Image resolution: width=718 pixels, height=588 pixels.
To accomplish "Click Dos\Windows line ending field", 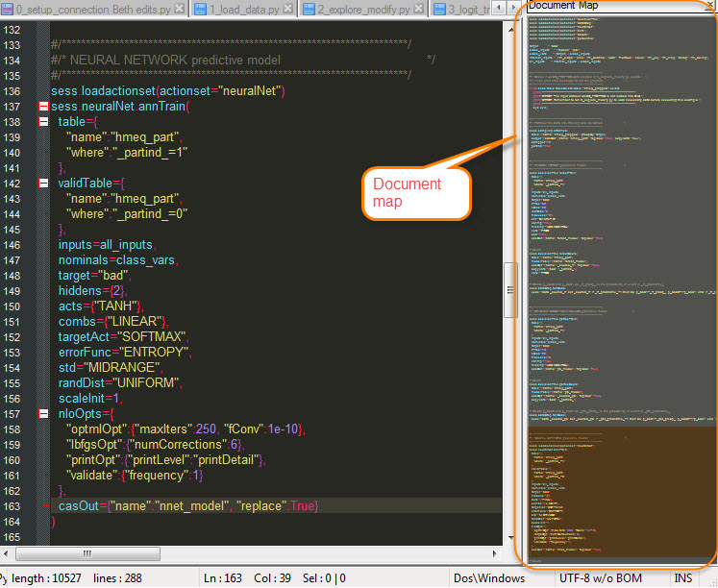I will tap(491, 578).
